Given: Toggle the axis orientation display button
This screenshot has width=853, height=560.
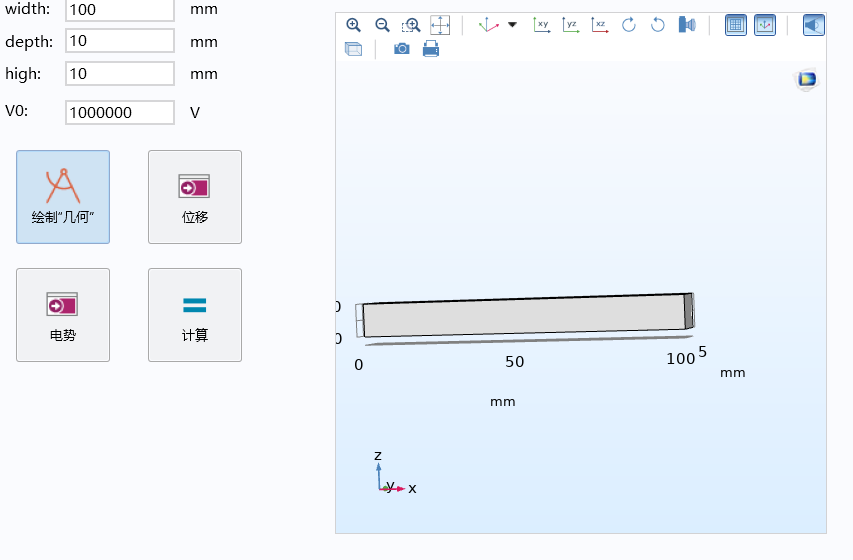Looking at the screenshot, I should pyautogui.click(x=765, y=25).
